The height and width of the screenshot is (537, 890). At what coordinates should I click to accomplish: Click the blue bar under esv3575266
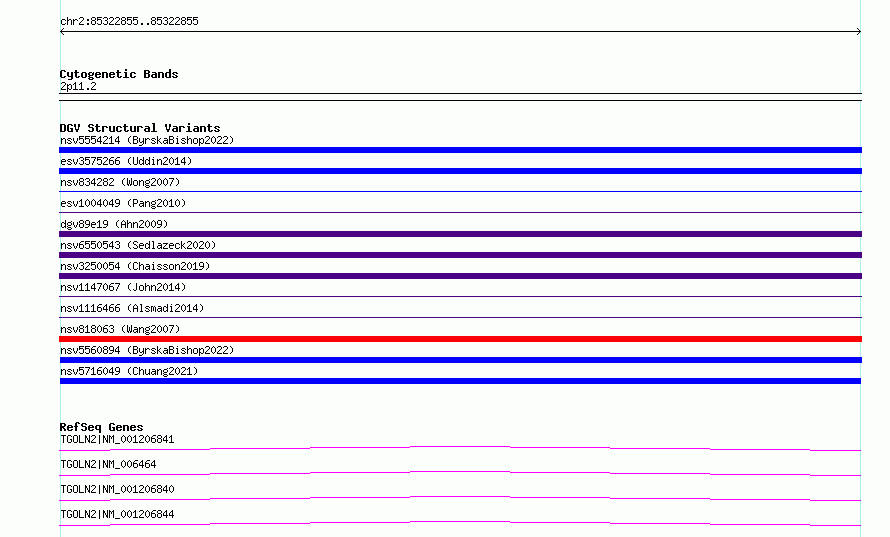pos(460,171)
